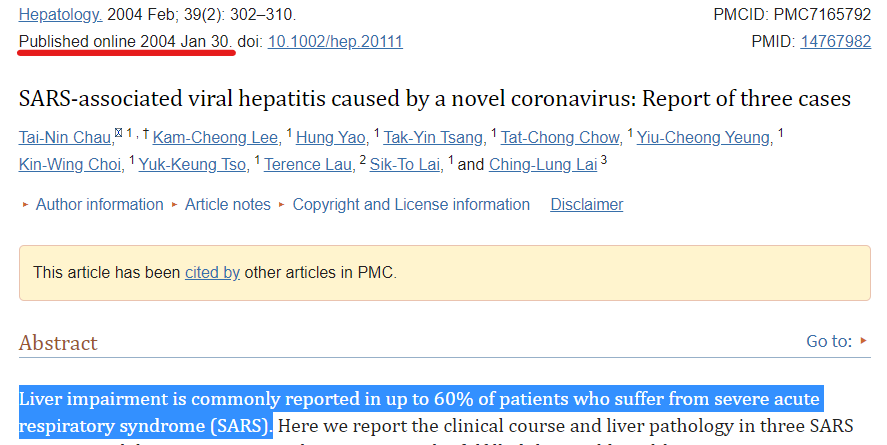The height and width of the screenshot is (445, 887).
Task: Open author Ching-Lung Lai's link
Action: coord(543,165)
